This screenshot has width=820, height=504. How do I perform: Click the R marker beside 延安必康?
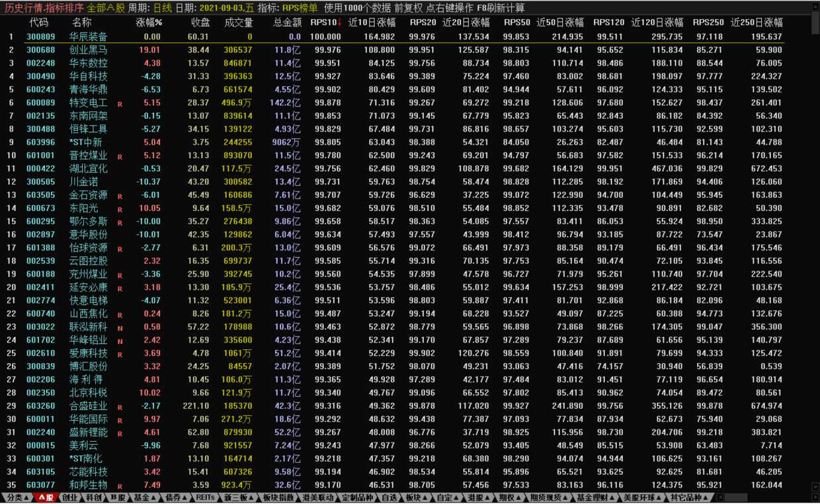120,289
